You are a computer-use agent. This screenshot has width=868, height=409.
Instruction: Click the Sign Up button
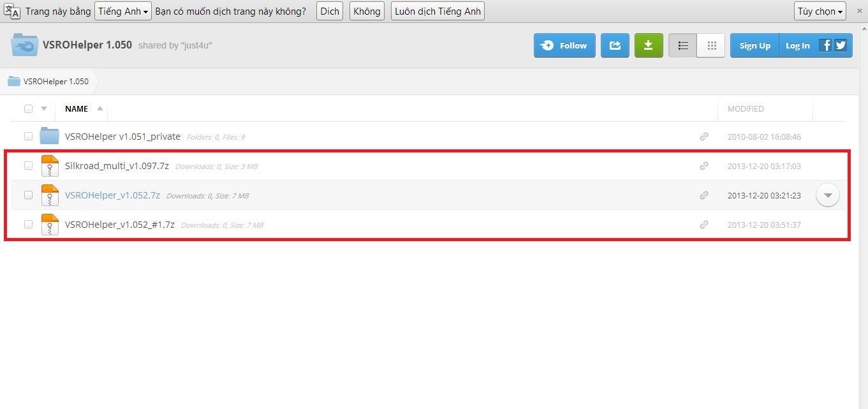click(754, 46)
